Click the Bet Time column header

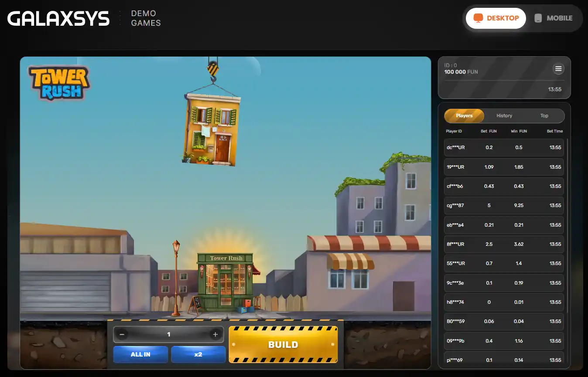[x=555, y=131]
